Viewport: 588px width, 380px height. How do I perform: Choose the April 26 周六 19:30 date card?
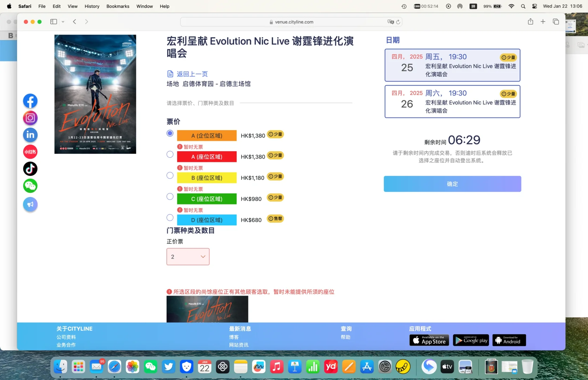453,102
